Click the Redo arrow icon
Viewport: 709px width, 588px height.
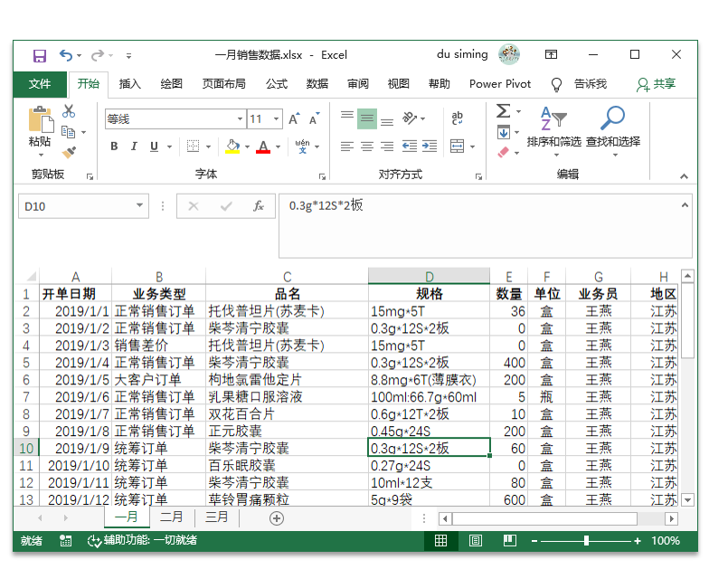coord(98,56)
